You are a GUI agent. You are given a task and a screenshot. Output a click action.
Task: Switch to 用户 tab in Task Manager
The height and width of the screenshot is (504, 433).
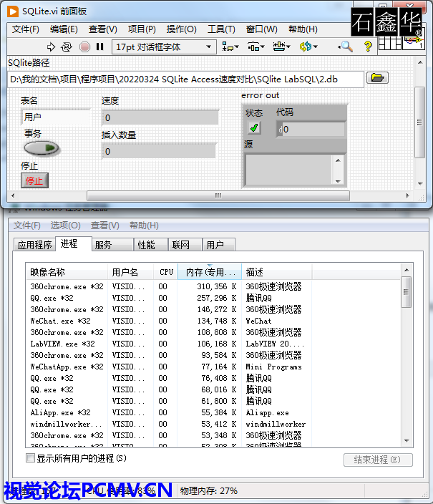pyautogui.click(x=219, y=245)
